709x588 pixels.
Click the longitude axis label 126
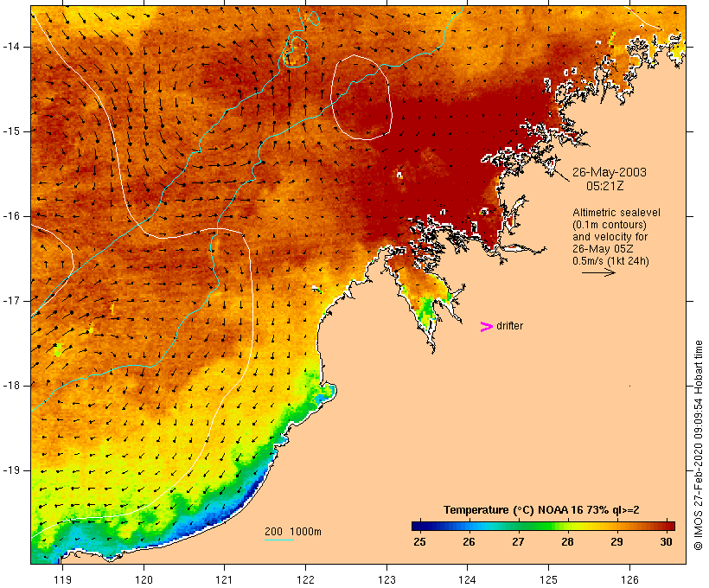629,579
